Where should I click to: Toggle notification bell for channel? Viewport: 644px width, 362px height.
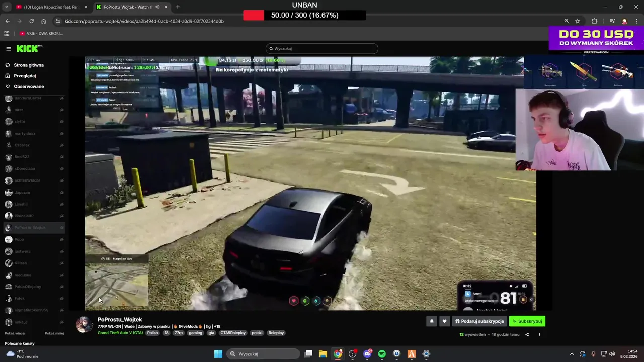tap(431, 321)
